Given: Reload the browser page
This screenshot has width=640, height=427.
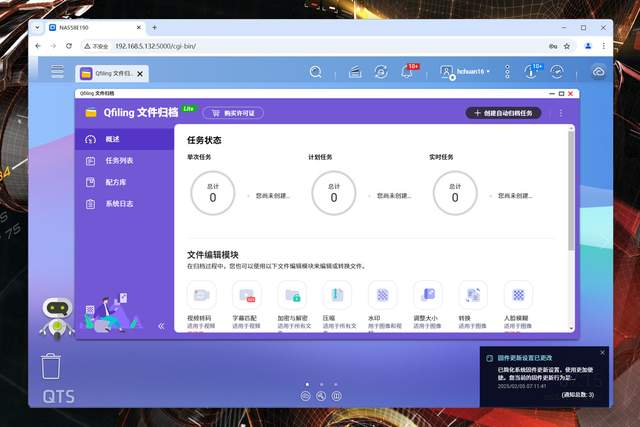Looking at the screenshot, I should point(69,46).
